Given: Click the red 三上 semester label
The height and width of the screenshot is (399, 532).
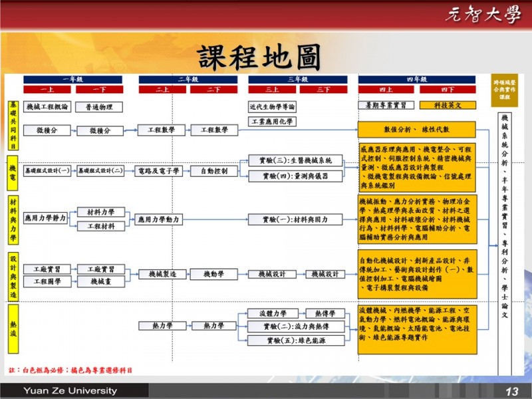Looking at the screenshot, I should pyautogui.click(x=271, y=89).
